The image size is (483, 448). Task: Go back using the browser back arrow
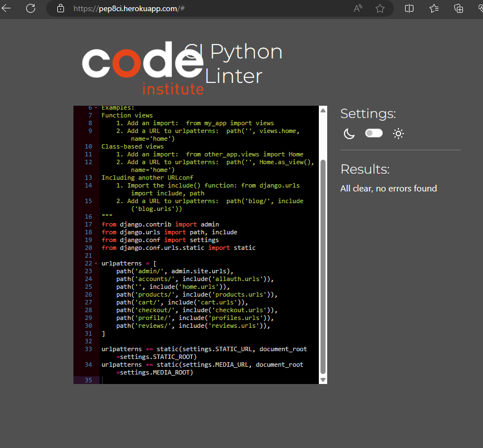(6, 8)
